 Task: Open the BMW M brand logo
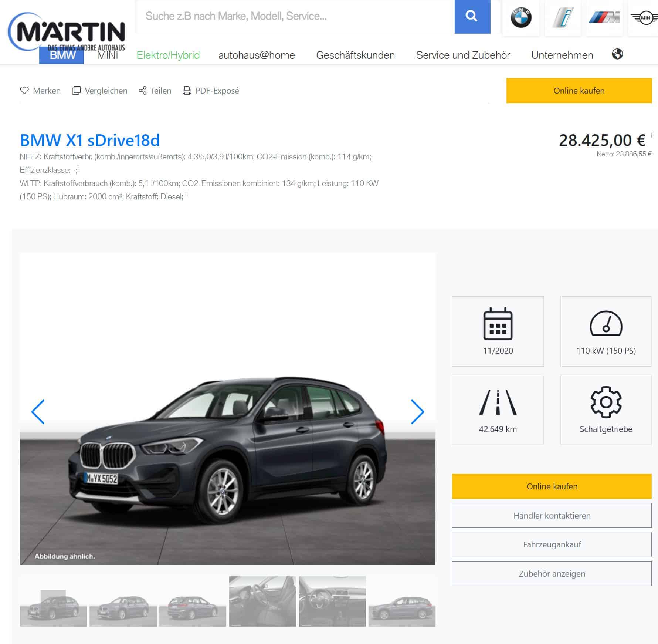click(604, 18)
